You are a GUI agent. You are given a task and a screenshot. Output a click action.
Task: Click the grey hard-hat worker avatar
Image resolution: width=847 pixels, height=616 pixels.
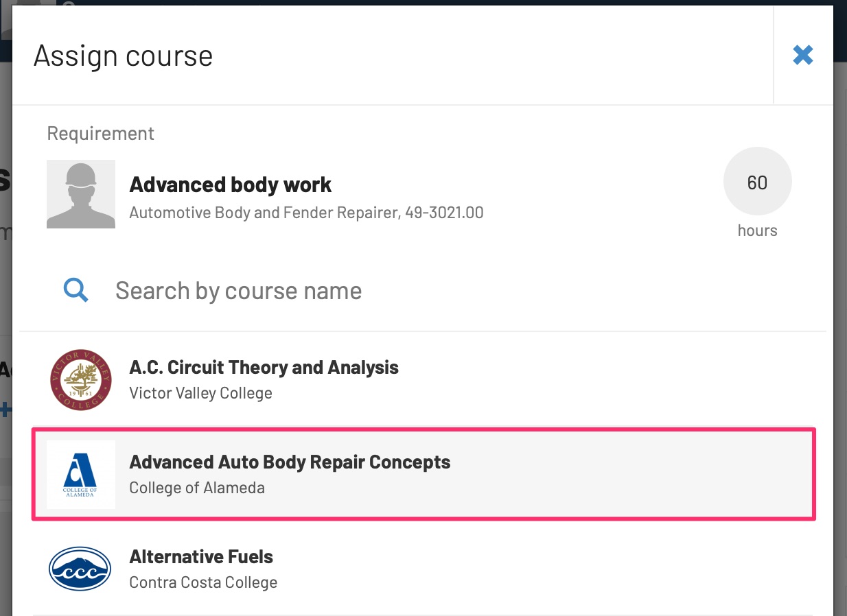[x=81, y=194]
